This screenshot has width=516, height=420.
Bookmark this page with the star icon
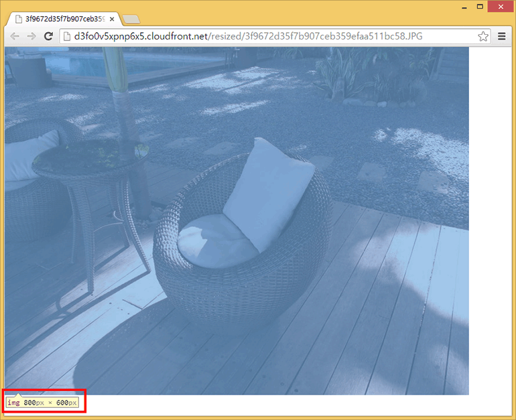482,36
